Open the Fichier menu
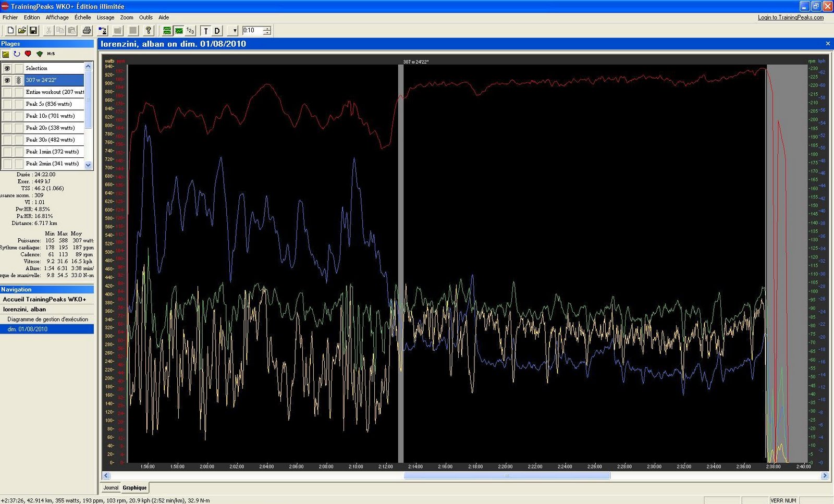The image size is (834, 504). point(10,17)
